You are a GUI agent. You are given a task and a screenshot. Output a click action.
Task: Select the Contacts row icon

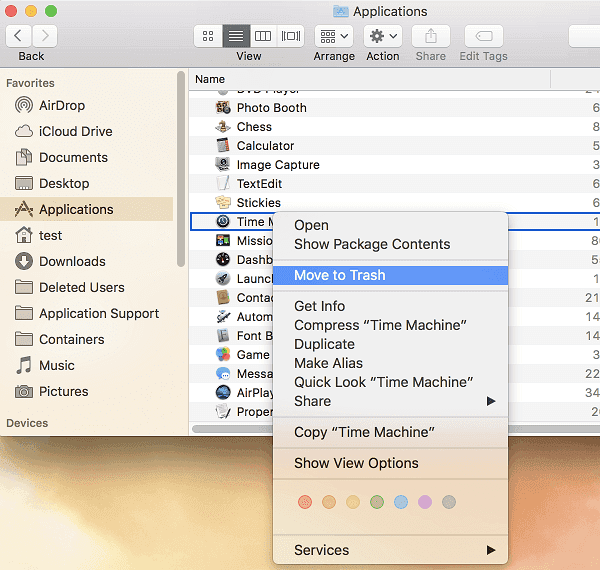223,297
